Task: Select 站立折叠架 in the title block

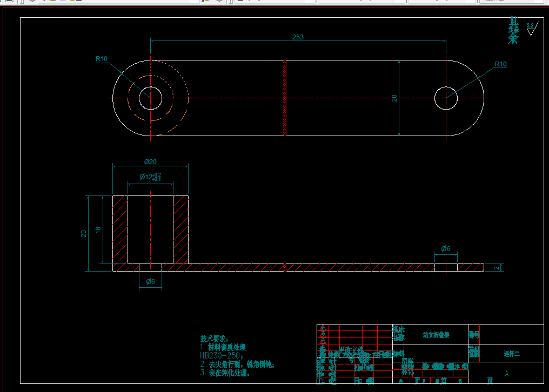Action: [436, 335]
